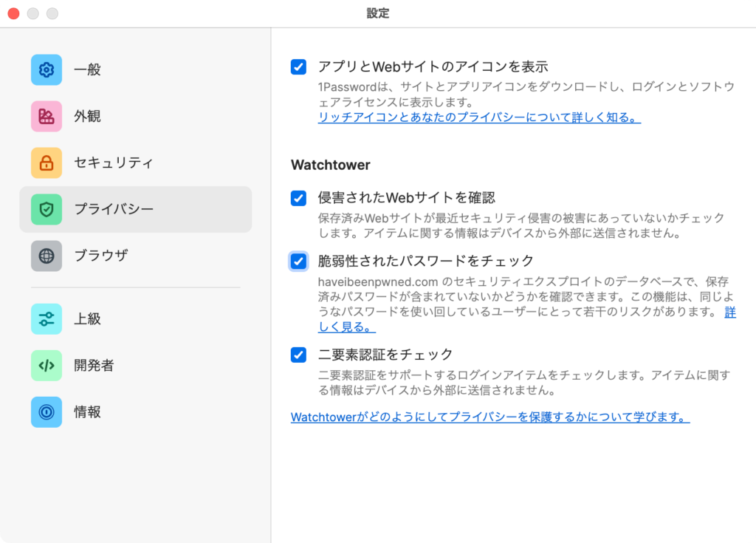Image resolution: width=756 pixels, height=543 pixels.
Task: Click the 上級 sliders icon
Action: click(x=47, y=319)
